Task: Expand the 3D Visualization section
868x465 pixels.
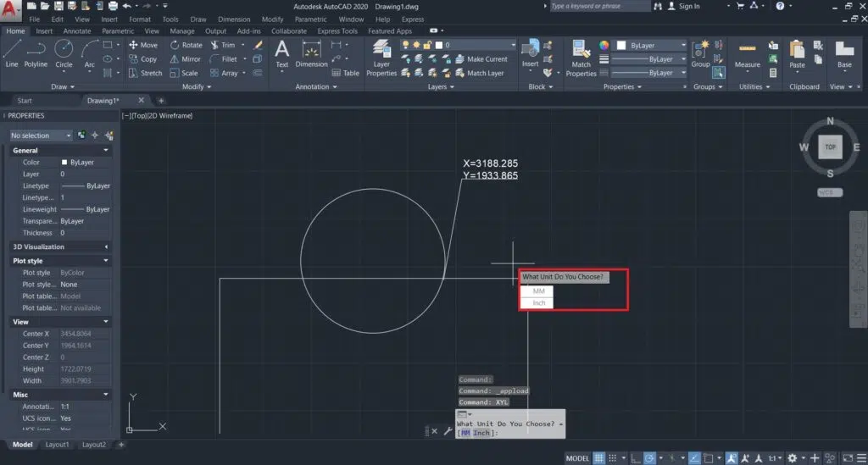Action: pyautogui.click(x=106, y=247)
